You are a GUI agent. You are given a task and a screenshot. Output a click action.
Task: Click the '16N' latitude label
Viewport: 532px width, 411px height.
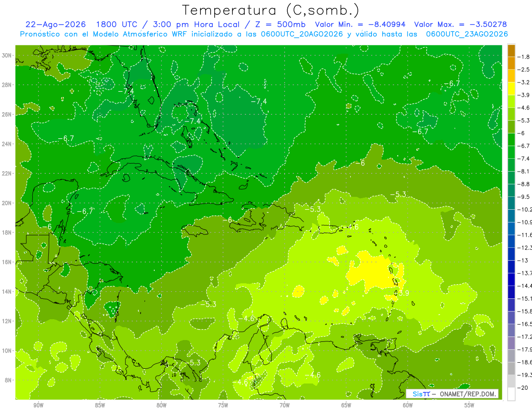8,262
